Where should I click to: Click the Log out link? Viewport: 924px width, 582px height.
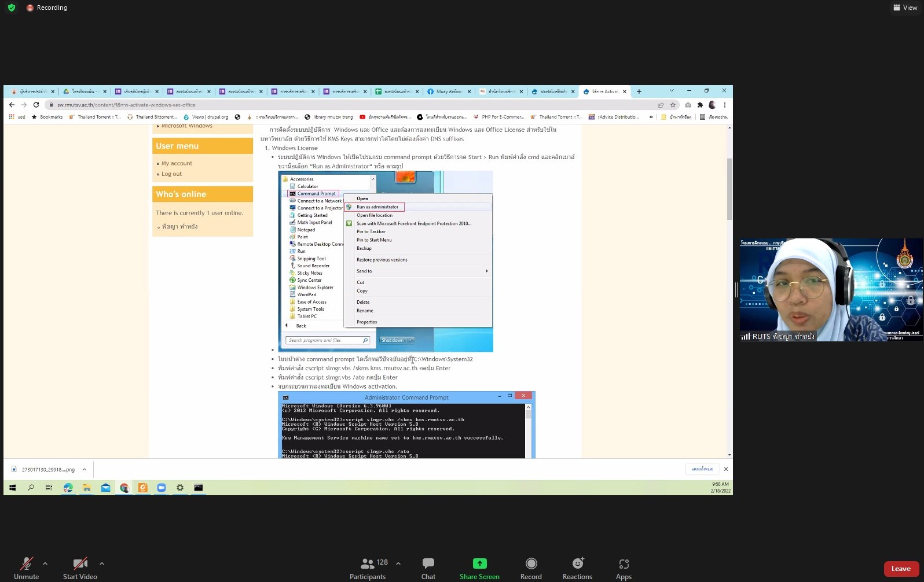tap(171, 174)
